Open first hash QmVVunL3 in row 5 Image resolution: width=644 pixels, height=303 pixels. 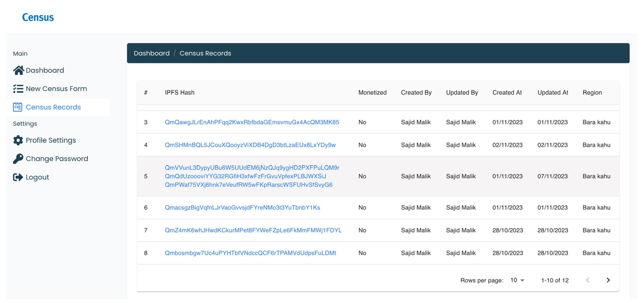pyautogui.click(x=252, y=167)
